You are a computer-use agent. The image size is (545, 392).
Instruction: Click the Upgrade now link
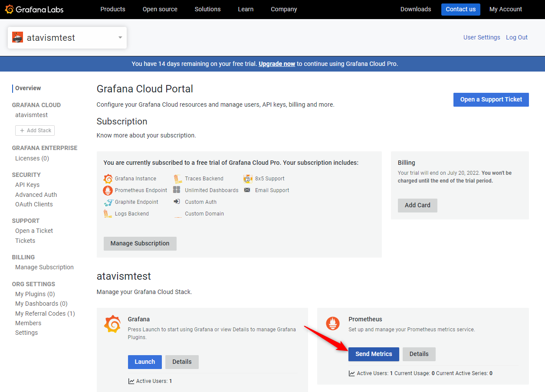(x=277, y=64)
